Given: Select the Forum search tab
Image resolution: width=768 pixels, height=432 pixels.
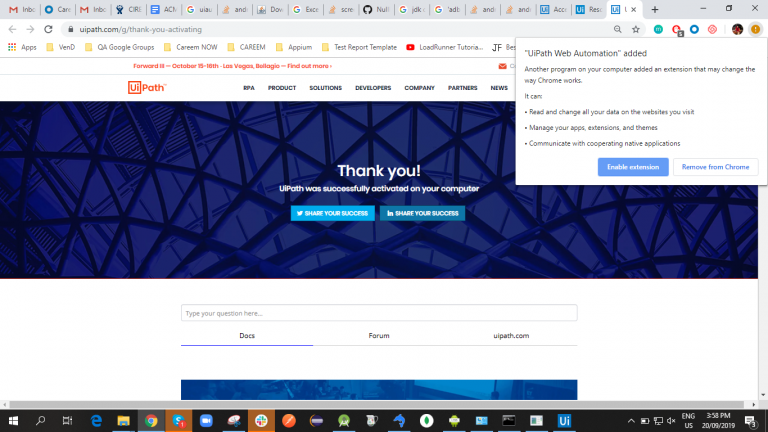Looking at the screenshot, I should [379, 336].
